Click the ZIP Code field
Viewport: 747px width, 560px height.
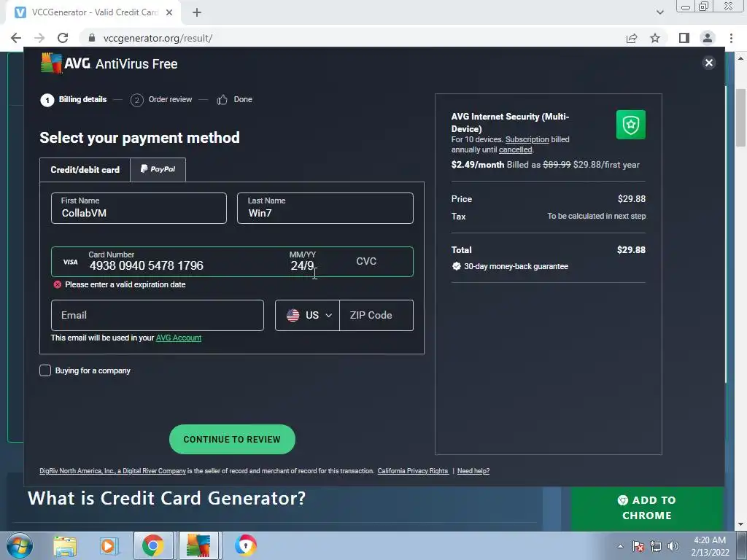tap(376, 315)
